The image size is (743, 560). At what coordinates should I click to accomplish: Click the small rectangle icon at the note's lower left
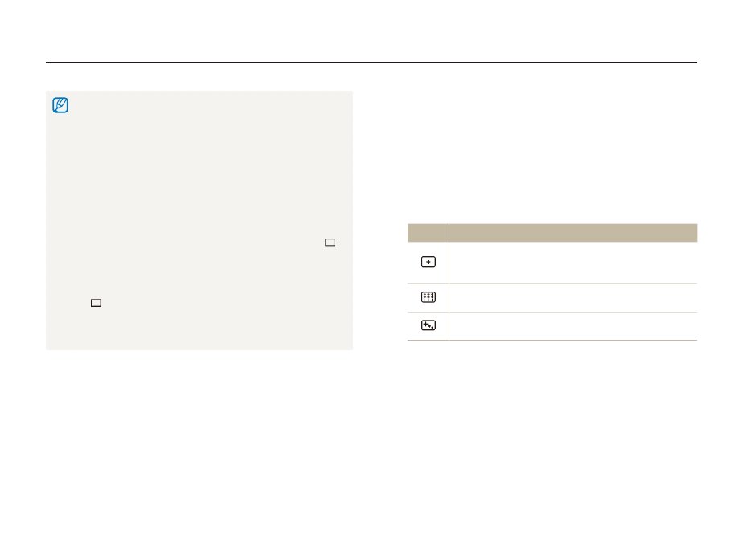point(96,304)
